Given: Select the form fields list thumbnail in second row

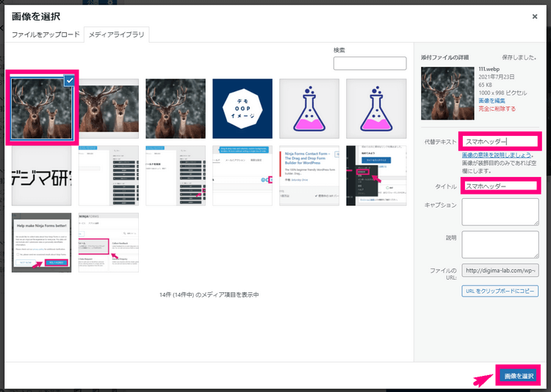Looking at the screenshot, I should (x=109, y=175).
